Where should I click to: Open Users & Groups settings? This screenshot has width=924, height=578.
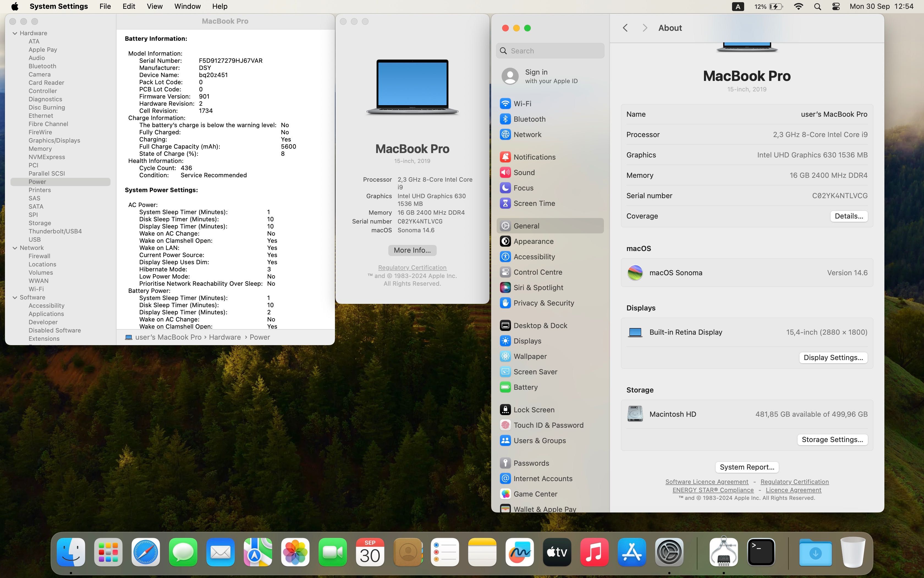(550, 440)
